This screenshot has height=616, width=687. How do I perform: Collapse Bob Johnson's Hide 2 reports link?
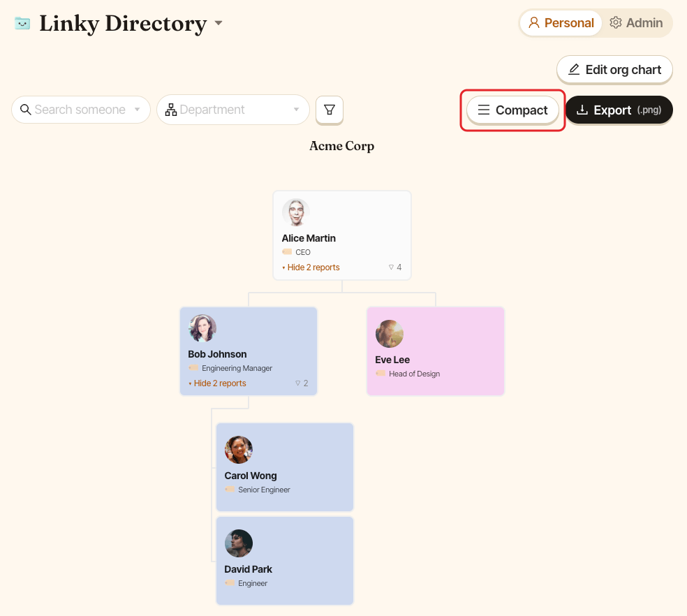click(x=218, y=383)
